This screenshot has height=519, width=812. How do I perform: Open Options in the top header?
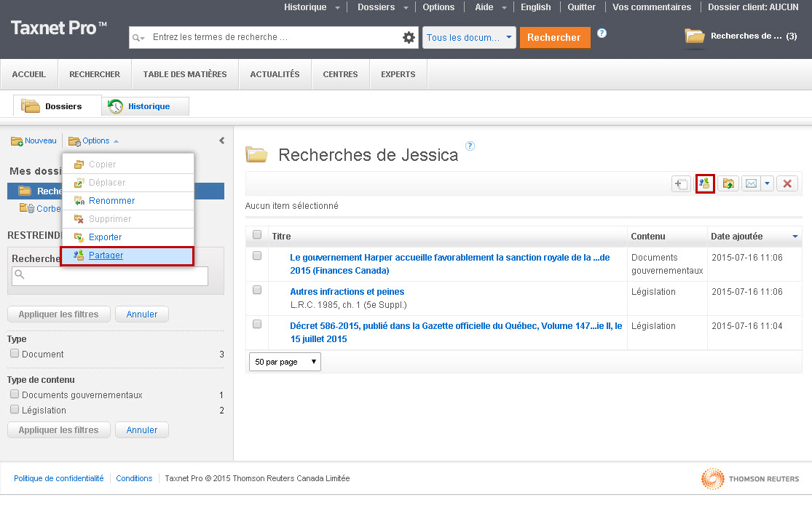pyautogui.click(x=438, y=7)
